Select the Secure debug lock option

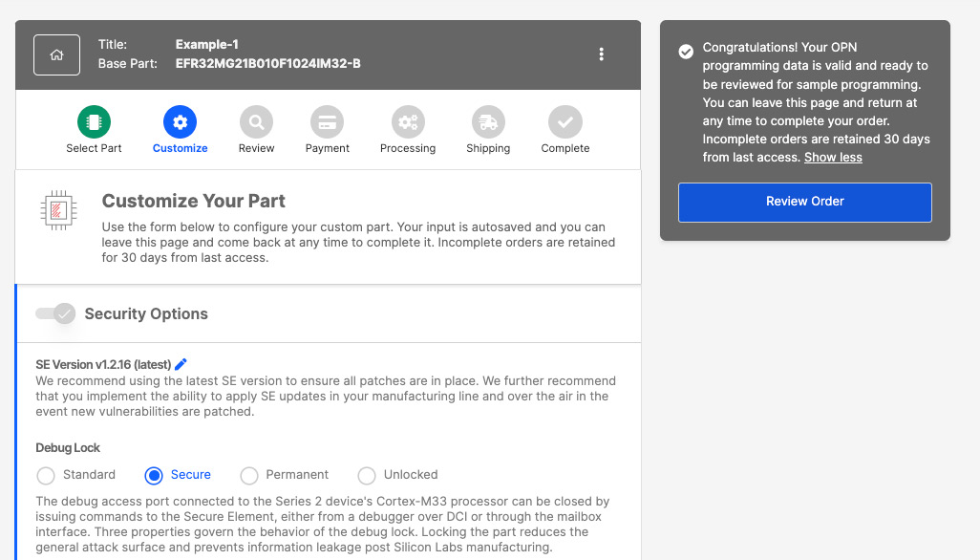154,476
